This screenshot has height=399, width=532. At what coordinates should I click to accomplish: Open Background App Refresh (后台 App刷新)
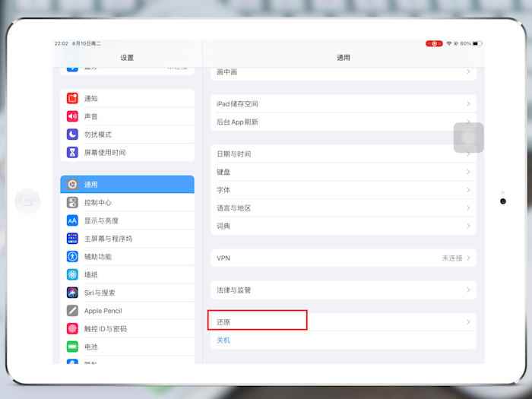click(344, 122)
